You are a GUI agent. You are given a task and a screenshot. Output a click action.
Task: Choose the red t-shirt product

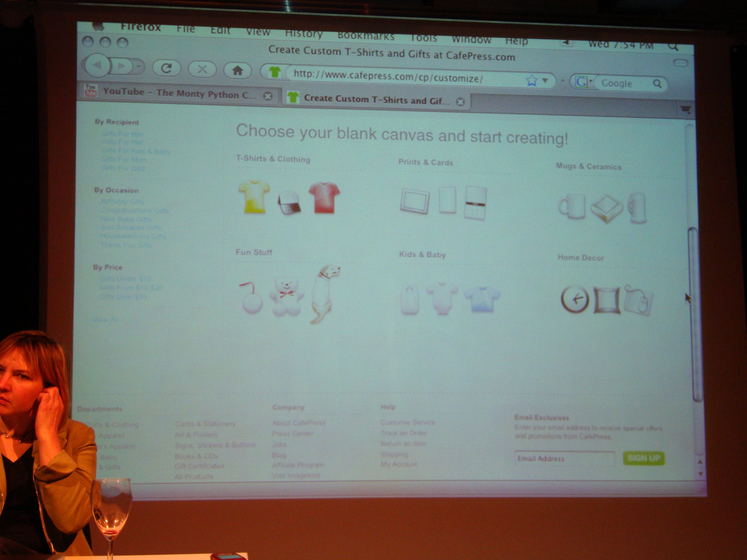324,198
